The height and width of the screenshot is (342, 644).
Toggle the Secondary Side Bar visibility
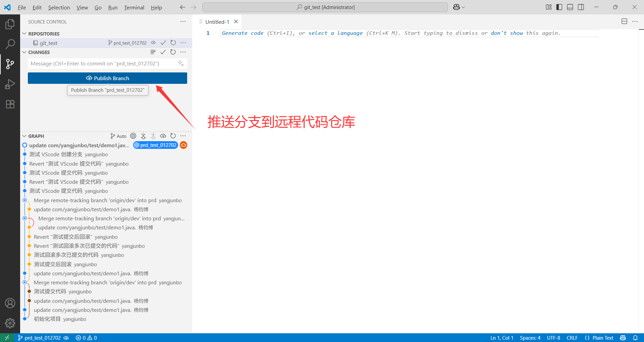pyautogui.click(x=581, y=7)
